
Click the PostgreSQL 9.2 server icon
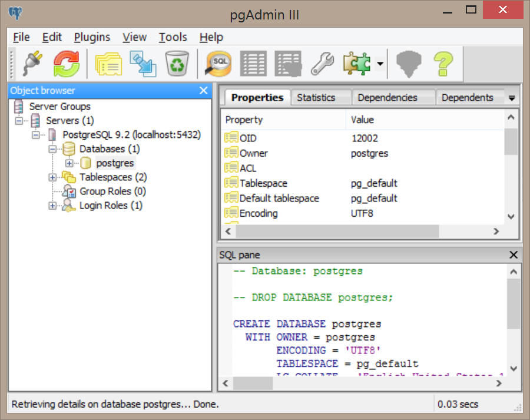point(52,134)
